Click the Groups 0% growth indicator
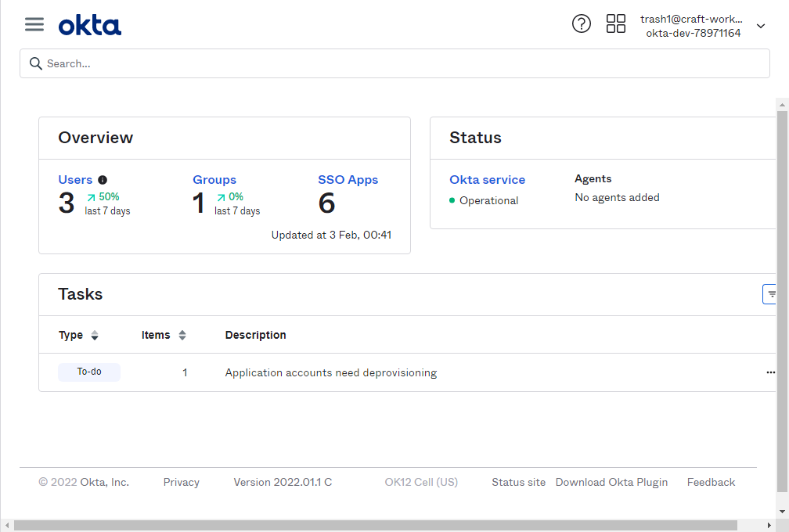This screenshot has height=532, width=789. coord(230,196)
